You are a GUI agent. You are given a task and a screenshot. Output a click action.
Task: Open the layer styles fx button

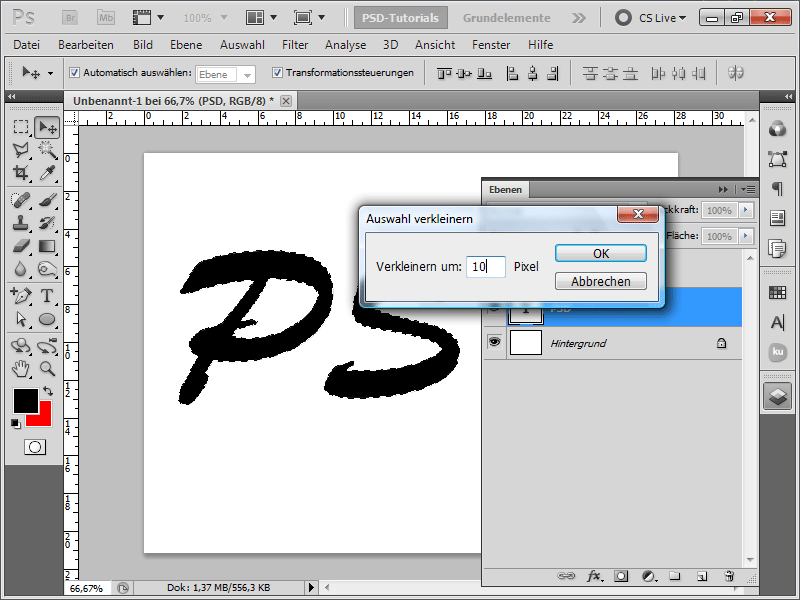[594, 576]
